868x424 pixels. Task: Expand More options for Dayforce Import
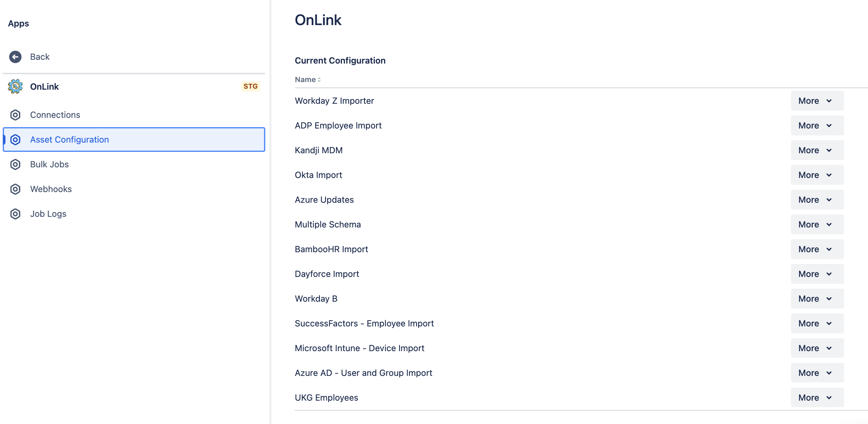point(817,274)
